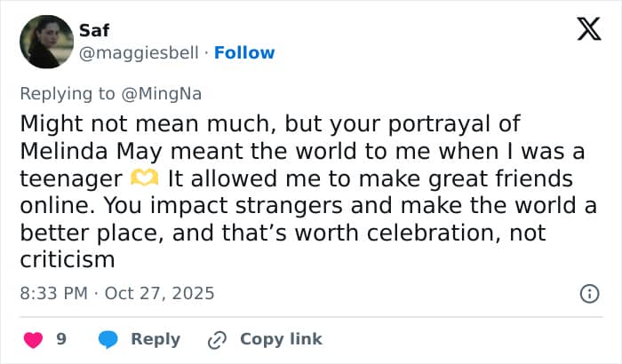622x364 pixels.
Task: Select the Copy link text
Action: click(281, 339)
